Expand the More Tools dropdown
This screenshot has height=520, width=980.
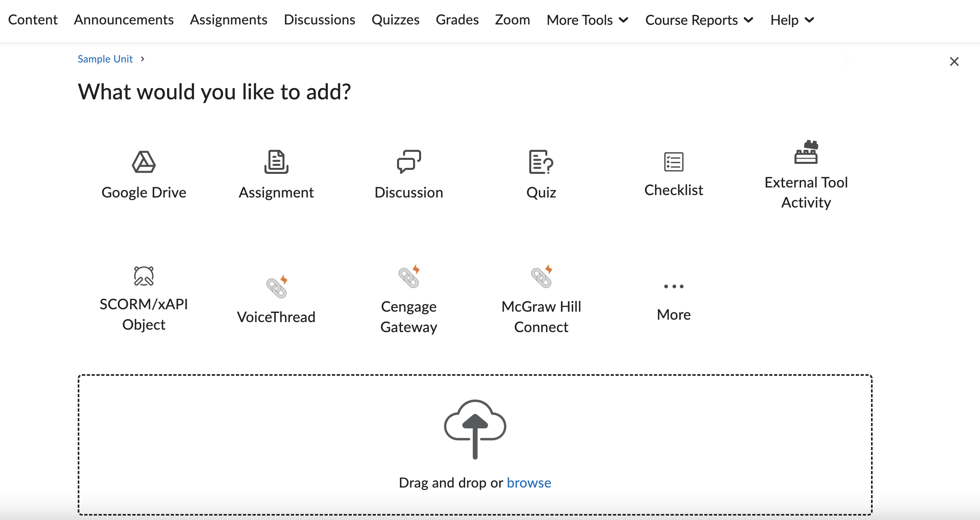pyautogui.click(x=587, y=20)
